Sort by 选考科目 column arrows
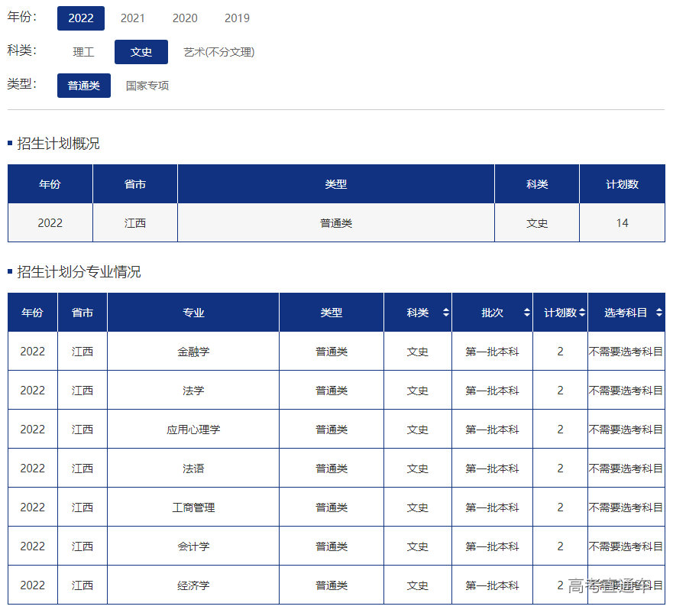 click(x=658, y=313)
